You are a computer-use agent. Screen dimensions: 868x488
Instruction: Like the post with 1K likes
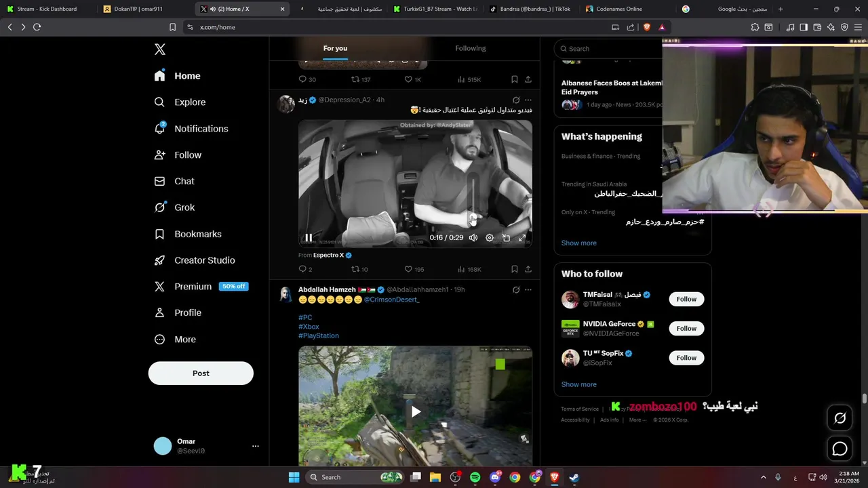[x=413, y=79]
